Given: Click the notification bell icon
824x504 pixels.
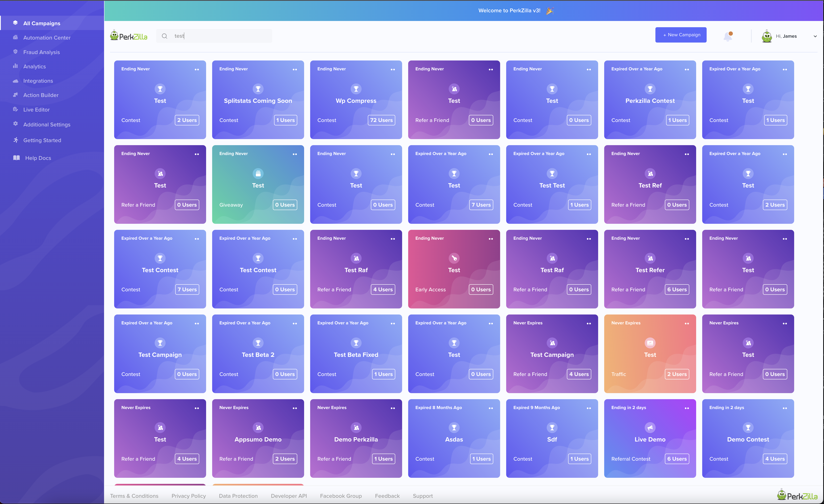Looking at the screenshot, I should coord(728,36).
